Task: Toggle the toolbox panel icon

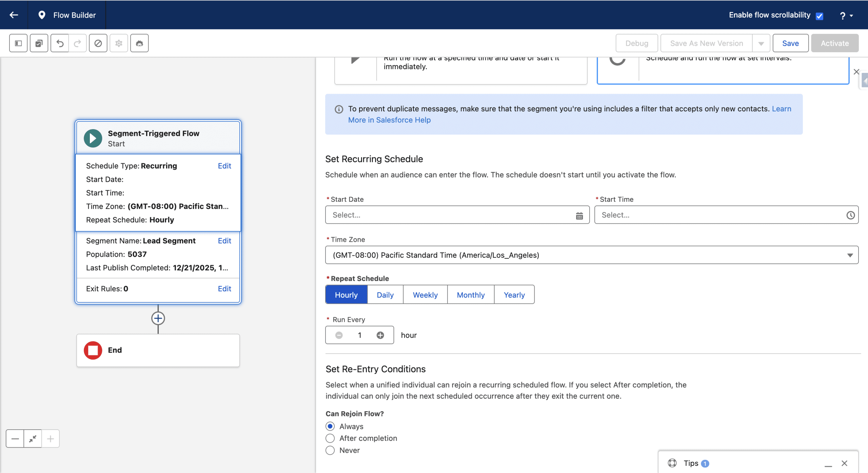Action: pyautogui.click(x=18, y=43)
